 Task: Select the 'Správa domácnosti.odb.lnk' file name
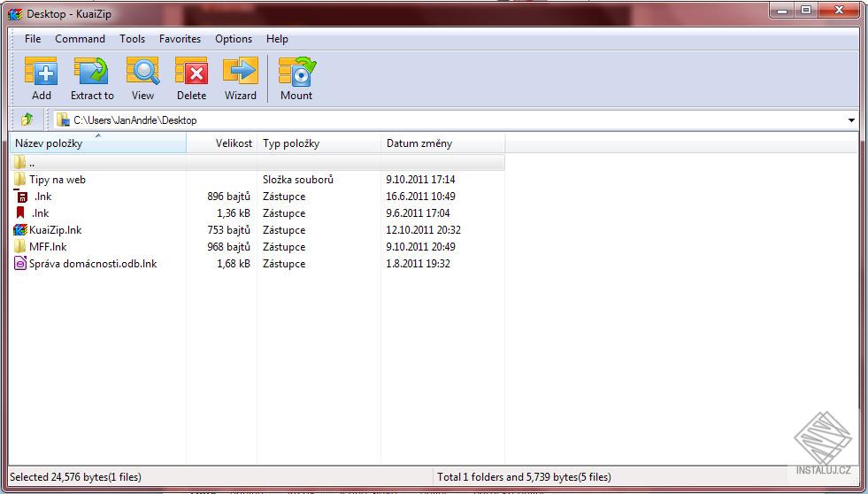pos(93,264)
